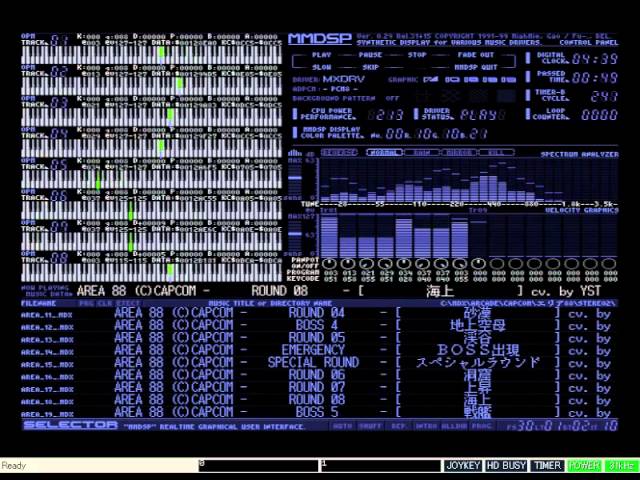
Task: Pick the crosshatch background pattern swatch
Action: (450, 96)
